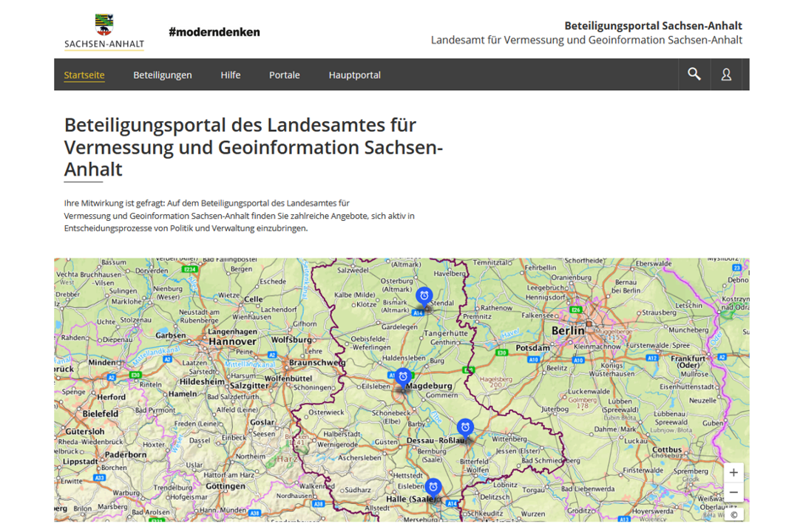Image resolution: width=803 pixels, height=532 pixels.
Task: Navigate to Hauptportal
Action: tap(355, 75)
